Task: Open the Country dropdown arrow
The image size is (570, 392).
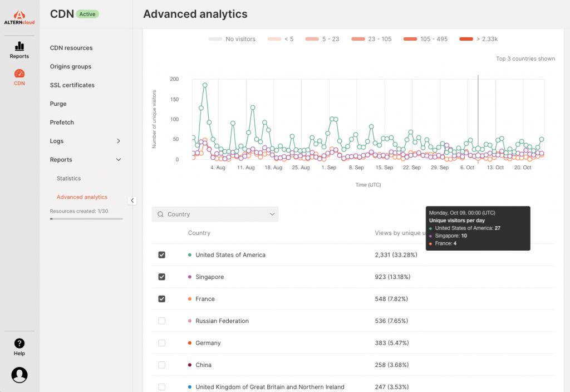Action: pos(272,214)
